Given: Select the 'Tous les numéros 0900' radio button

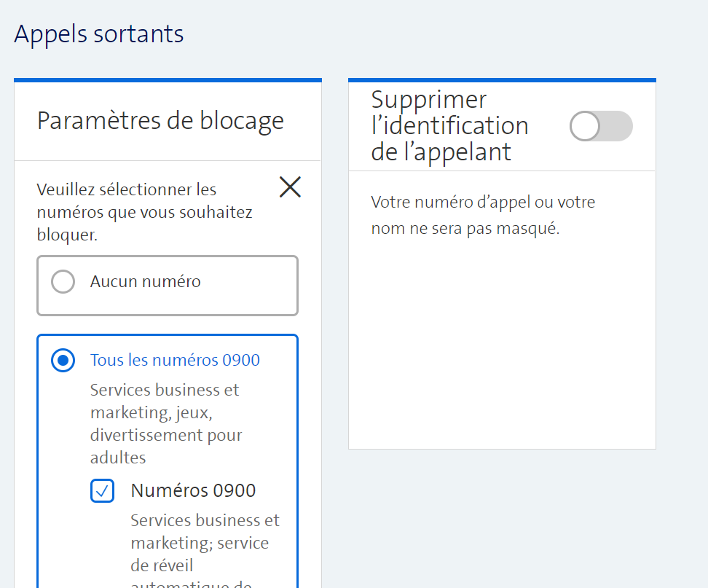Looking at the screenshot, I should (x=63, y=361).
